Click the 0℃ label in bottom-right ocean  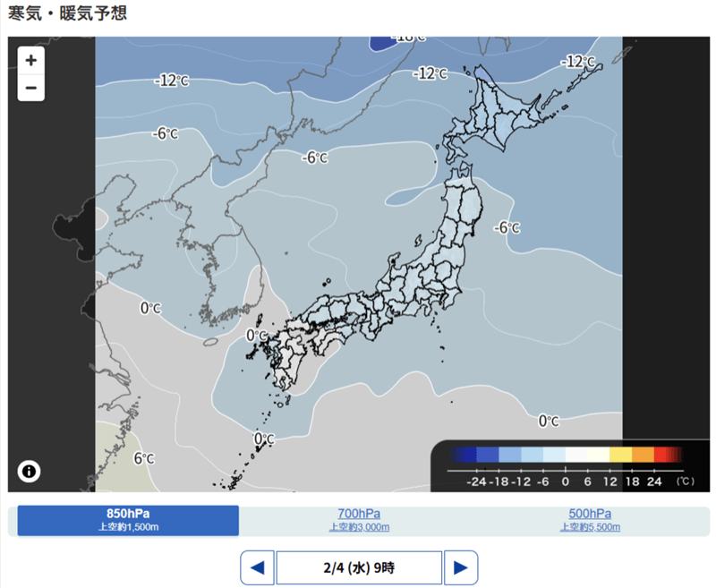[x=549, y=421]
